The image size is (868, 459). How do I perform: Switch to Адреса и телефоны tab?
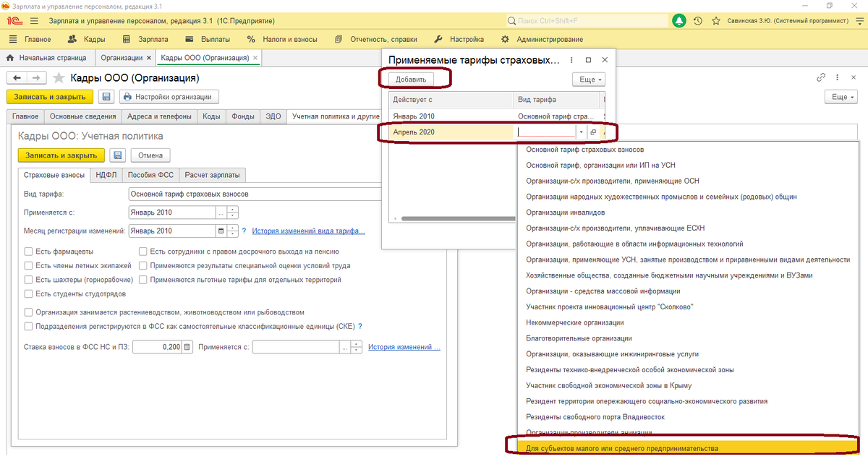pyautogui.click(x=159, y=116)
